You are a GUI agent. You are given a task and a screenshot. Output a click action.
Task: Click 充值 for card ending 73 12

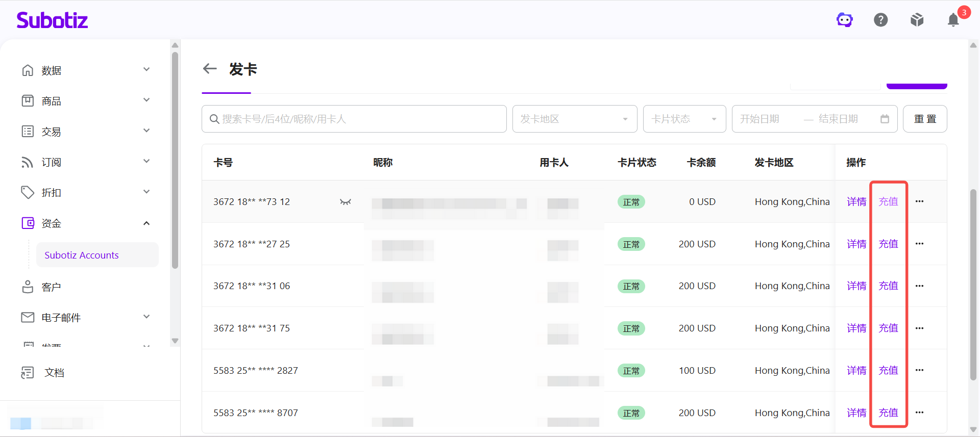pyautogui.click(x=888, y=201)
